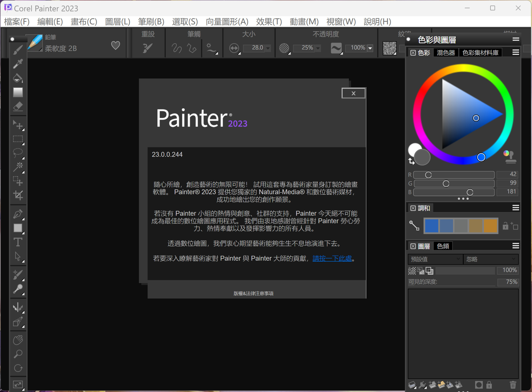The image size is (532, 392).
Task: Open the opacity 25% dropdown arrow
Action: (x=318, y=48)
